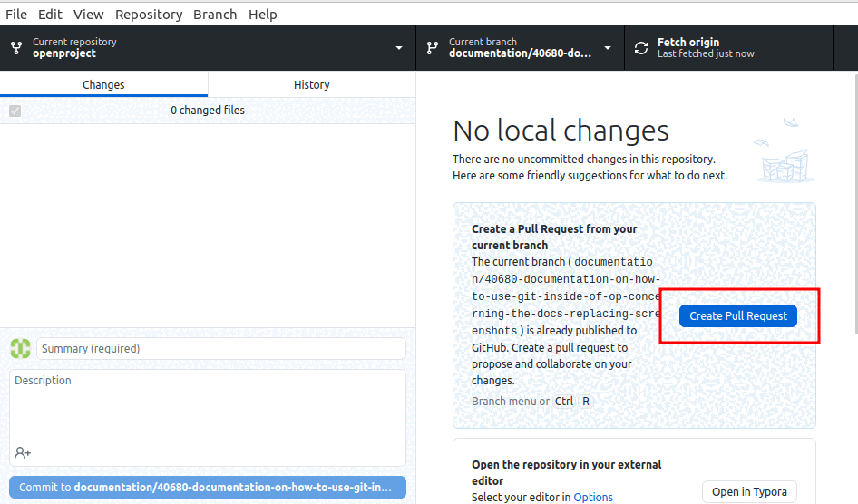Viewport: 858px width, 504px height.
Task: Open the Help menu
Action: coord(263,15)
